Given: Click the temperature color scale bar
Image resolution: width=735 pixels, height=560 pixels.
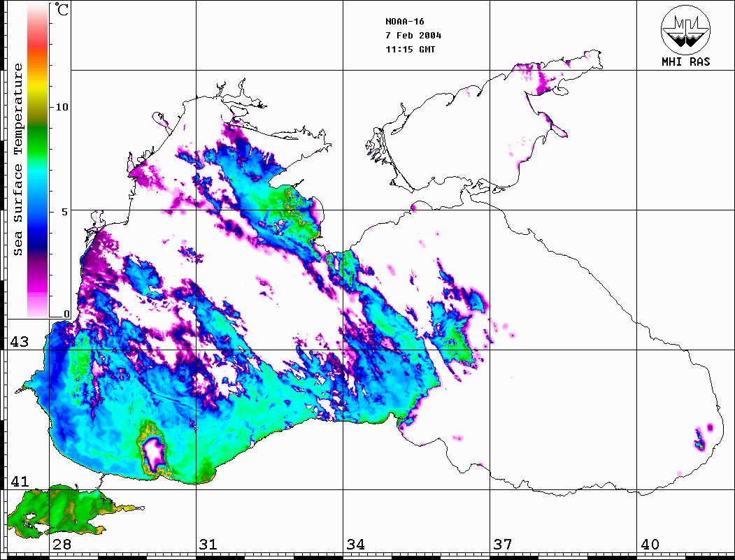Looking at the screenshot, I should tap(38, 160).
